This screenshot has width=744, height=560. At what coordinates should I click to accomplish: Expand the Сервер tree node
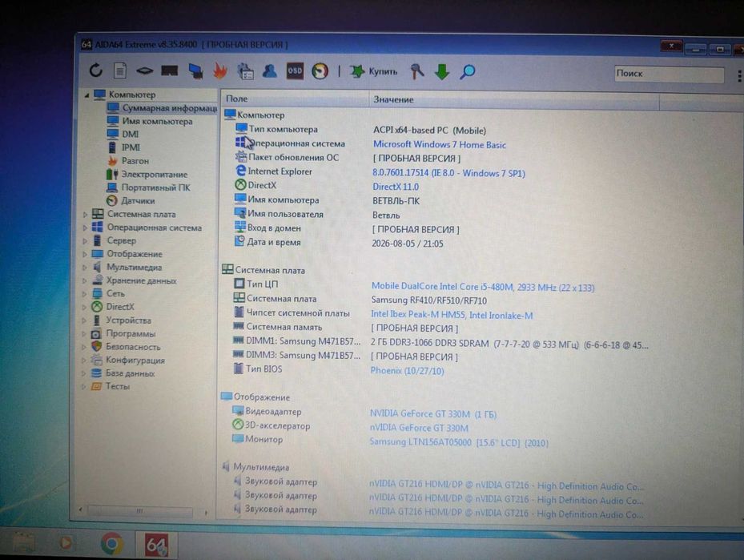click(x=85, y=241)
